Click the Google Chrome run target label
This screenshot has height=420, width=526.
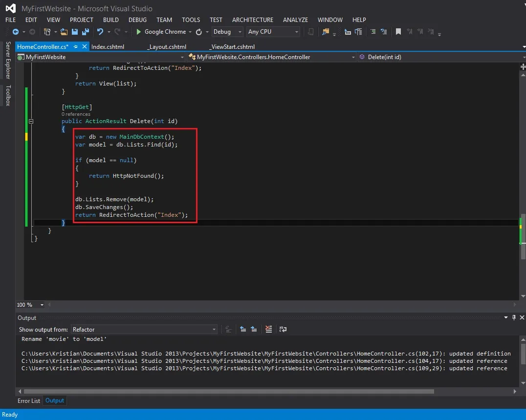coord(165,32)
